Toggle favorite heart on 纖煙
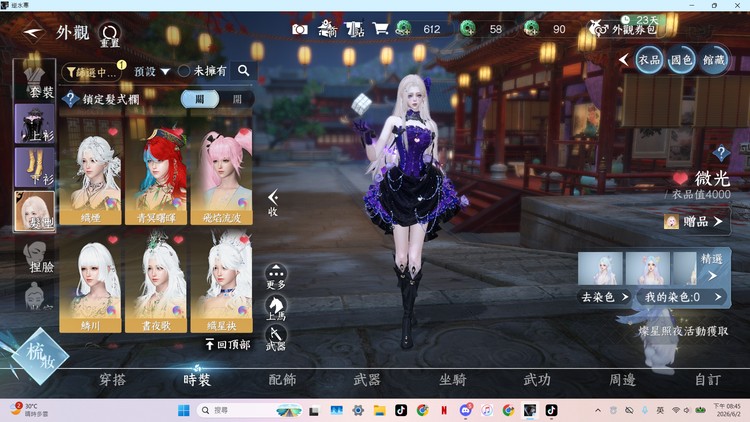The image size is (750, 422). pos(113,131)
